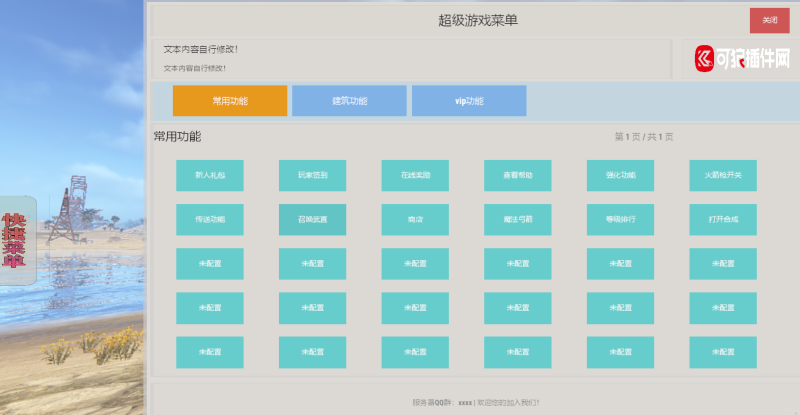Screen dimensions: 800x415
Task: Claim the 新人礼包 button
Action: pos(210,175)
